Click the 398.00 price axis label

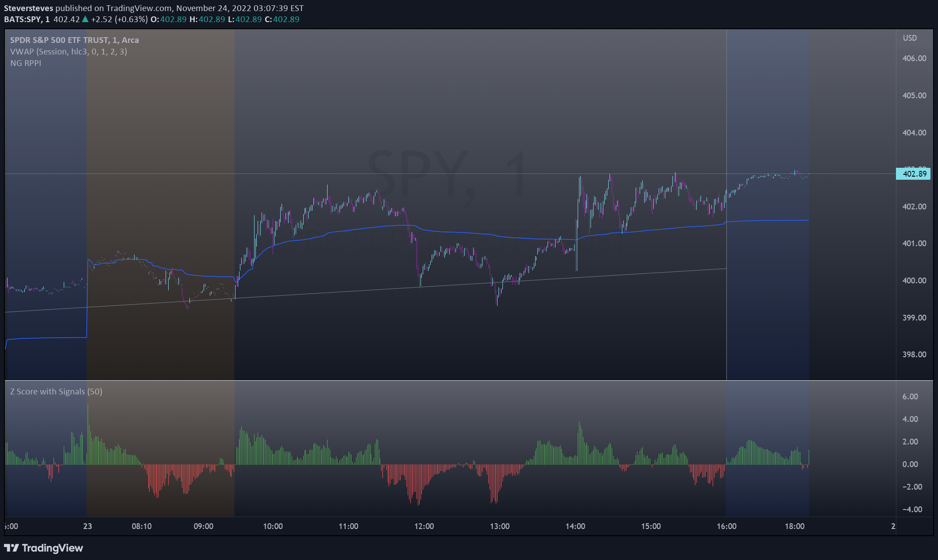[914, 355]
